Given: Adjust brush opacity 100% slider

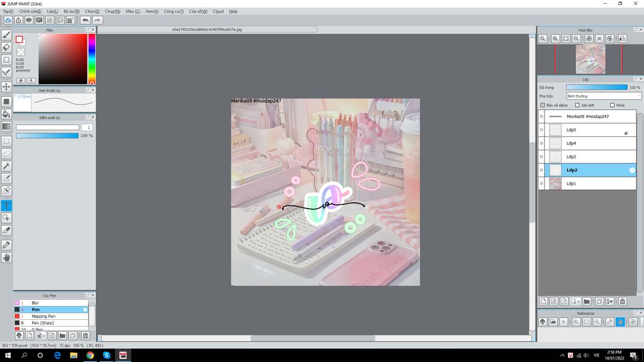Looking at the screenshot, I should pyautogui.click(x=47, y=136).
